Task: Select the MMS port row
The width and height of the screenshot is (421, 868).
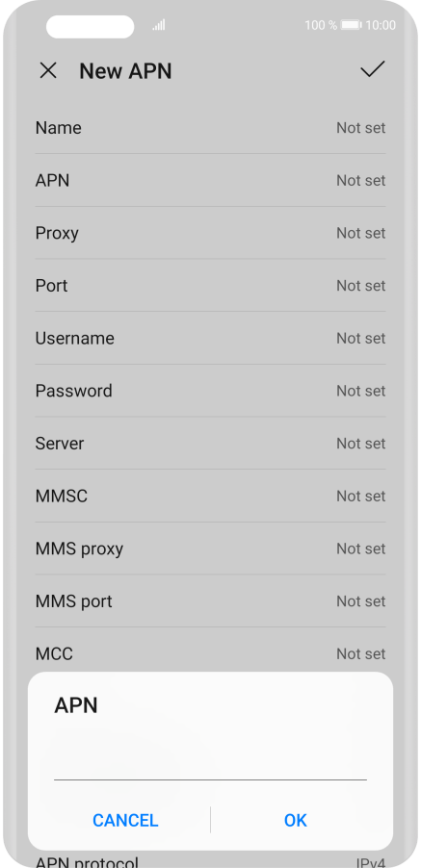Action: coord(210,601)
